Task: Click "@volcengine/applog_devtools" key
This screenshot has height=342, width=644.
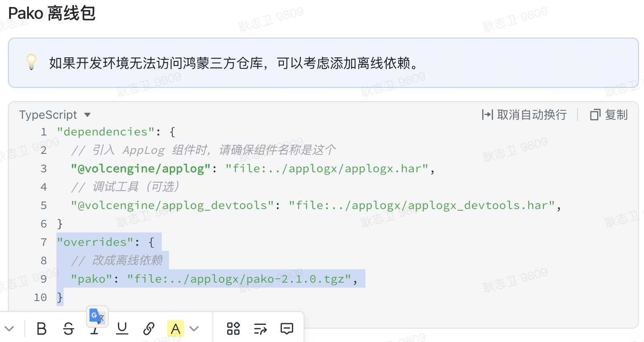Action: (x=173, y=206)
